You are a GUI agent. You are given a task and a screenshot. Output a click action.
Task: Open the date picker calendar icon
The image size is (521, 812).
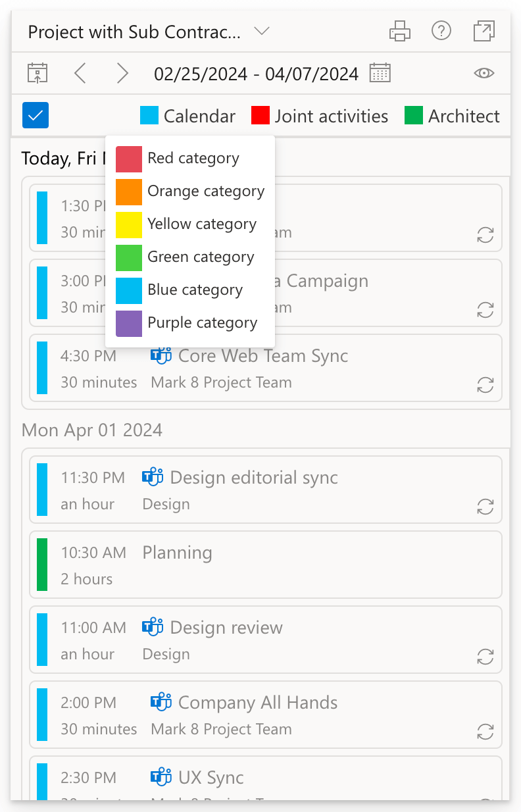point(380,73)
